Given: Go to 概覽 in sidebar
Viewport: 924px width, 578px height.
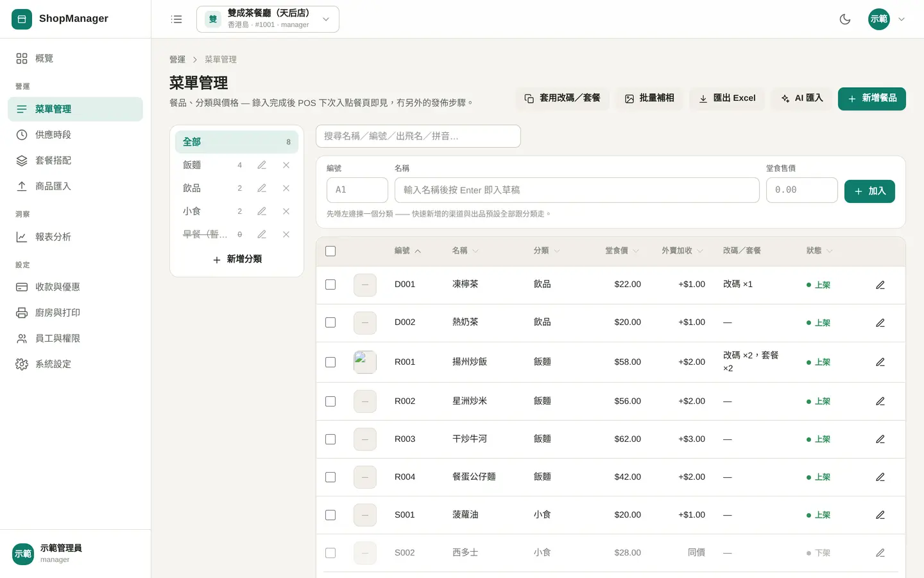Looking at the screenshot, I should 75,58.
